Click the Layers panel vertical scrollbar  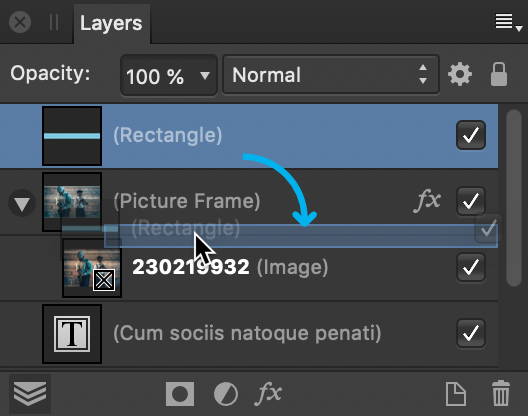pyautogui.click(x=514, y=198)
